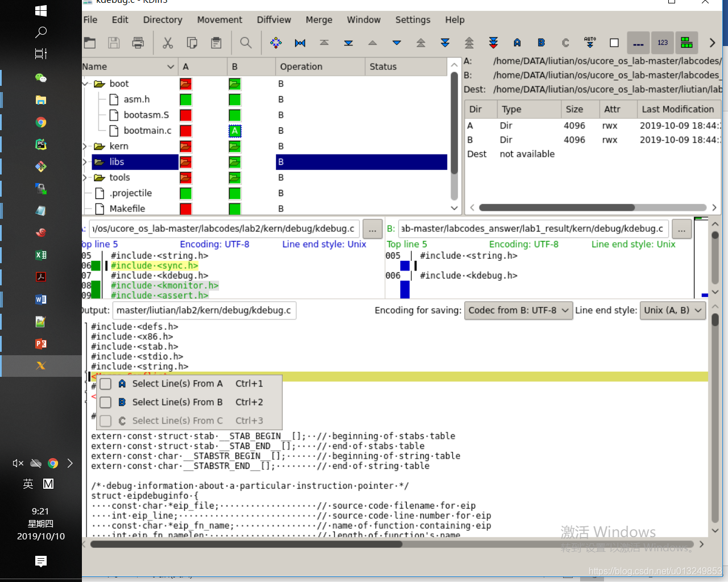
Task: Open the Diffview menu
Action: pyautogui.click(x=274, y=20)
